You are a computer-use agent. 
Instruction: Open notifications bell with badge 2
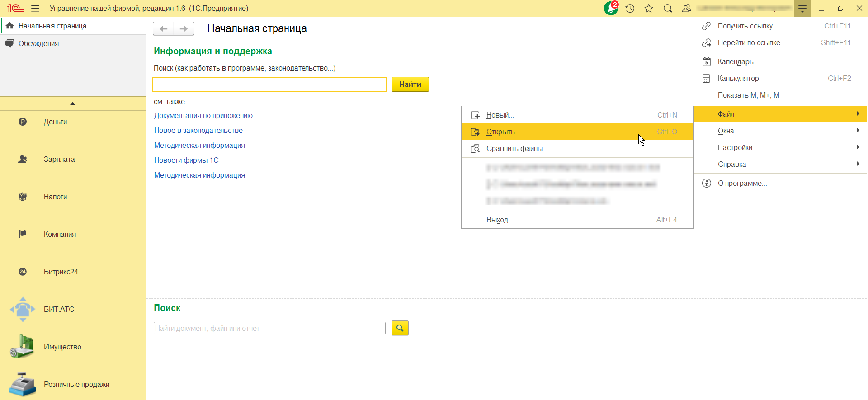pos(611,8)
